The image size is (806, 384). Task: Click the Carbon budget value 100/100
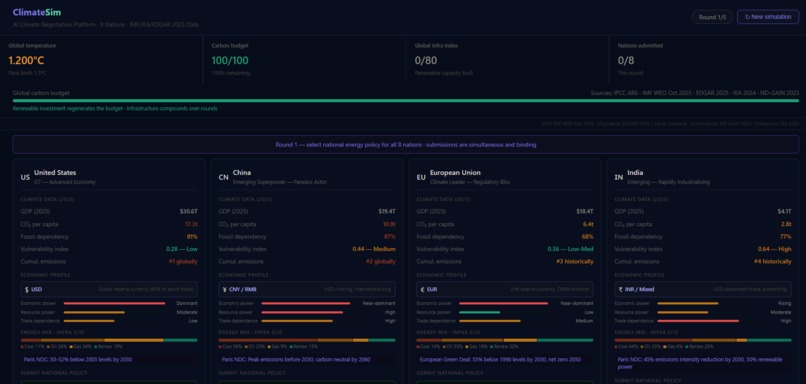pos(230,61)
